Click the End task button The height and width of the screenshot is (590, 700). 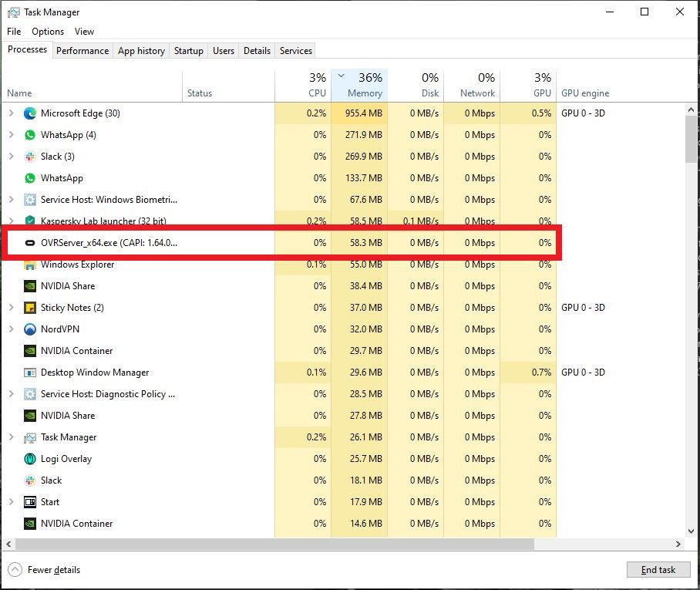click(658, 569)
